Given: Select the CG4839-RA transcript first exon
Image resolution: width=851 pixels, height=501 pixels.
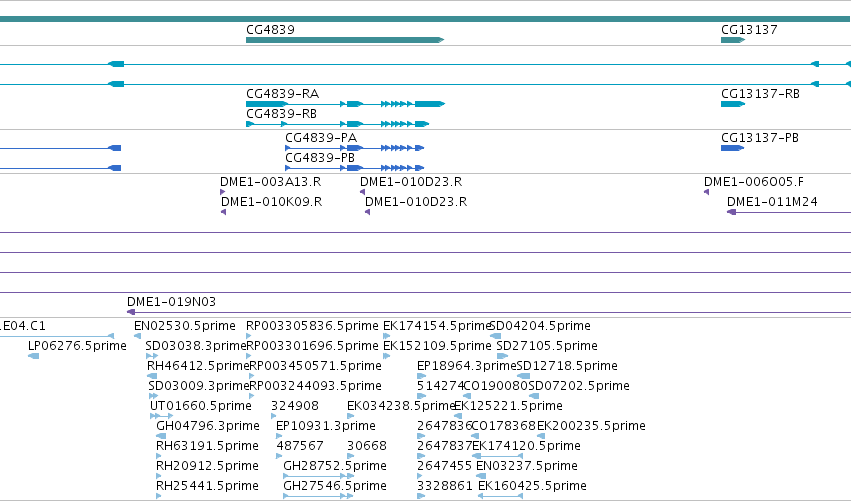Looking at the screenshot, I should [267, 104].
